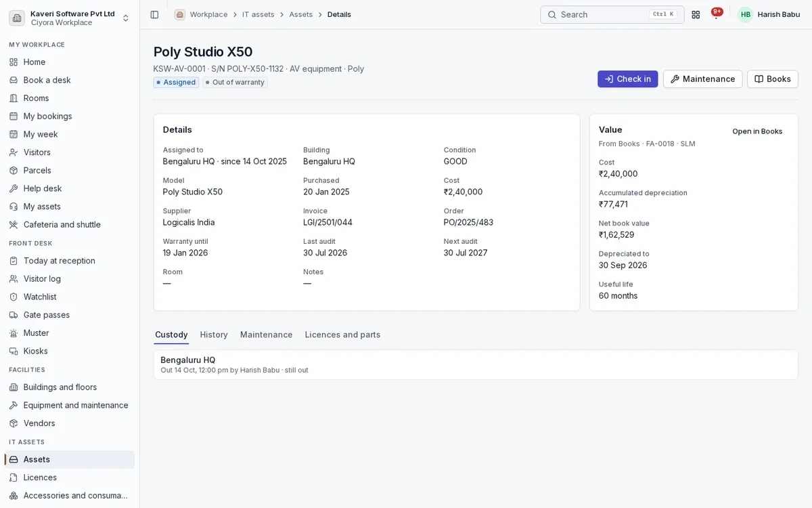
Task: Click net book value ₹1,62,529
Action: [x=616, y=235]
